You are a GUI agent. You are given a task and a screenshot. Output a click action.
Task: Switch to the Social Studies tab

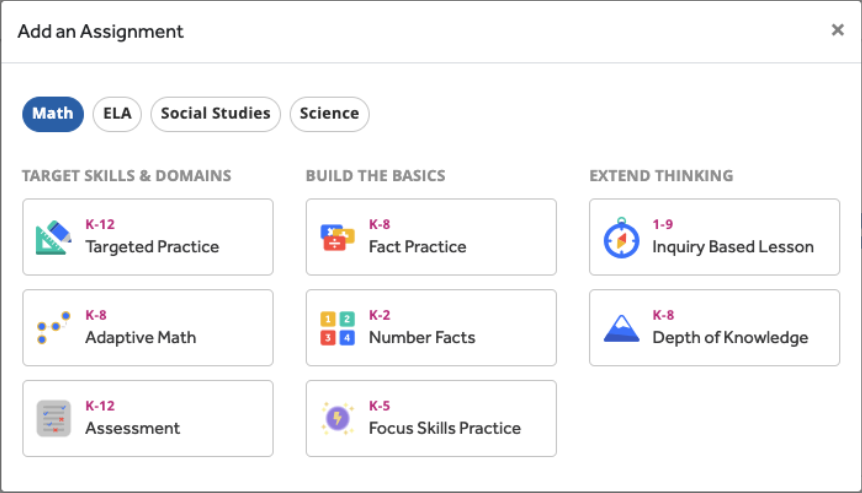(x=215, y=114)
